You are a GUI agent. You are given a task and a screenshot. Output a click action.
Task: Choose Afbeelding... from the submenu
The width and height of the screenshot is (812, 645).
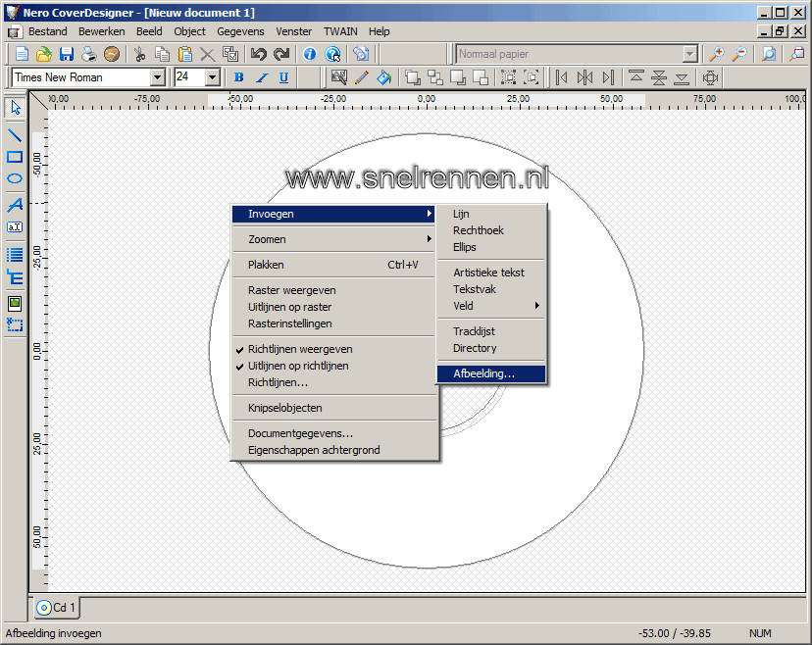tap(492, 373)
